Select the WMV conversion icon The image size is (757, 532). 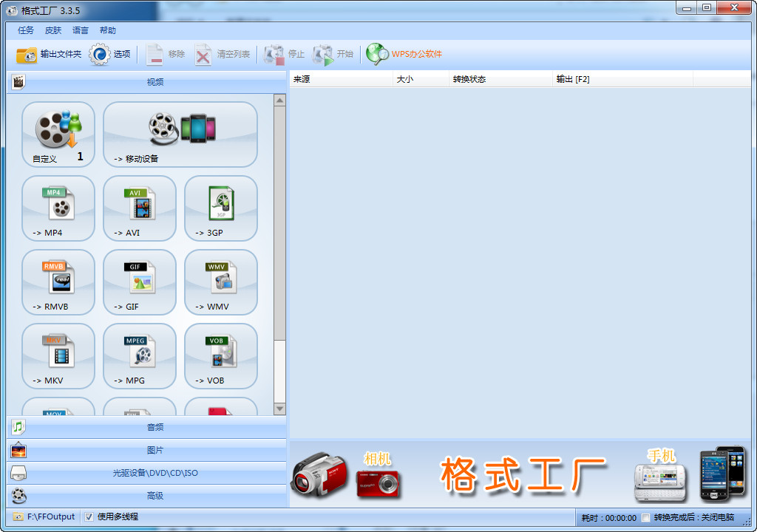220,282
